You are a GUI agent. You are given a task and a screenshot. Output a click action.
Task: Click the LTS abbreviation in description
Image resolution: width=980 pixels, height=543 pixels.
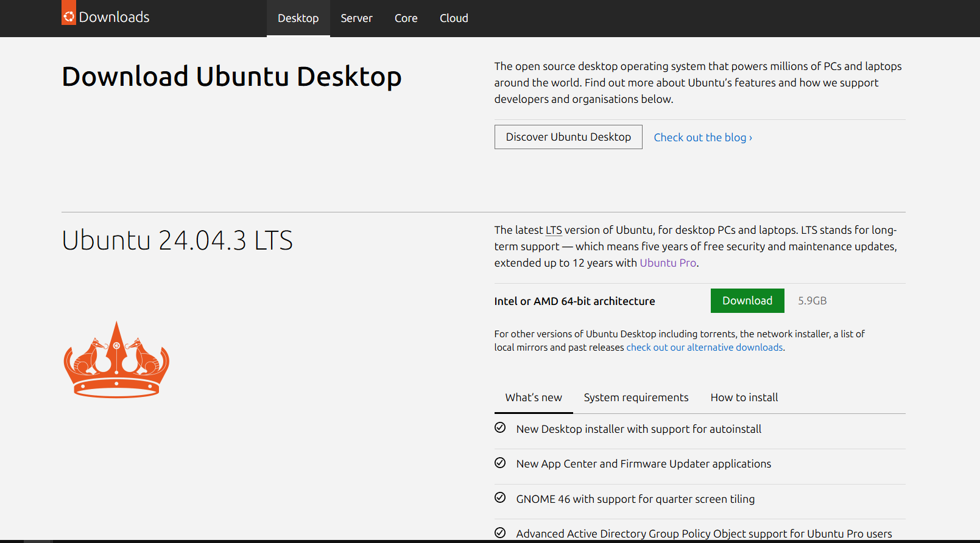(554, 230)
